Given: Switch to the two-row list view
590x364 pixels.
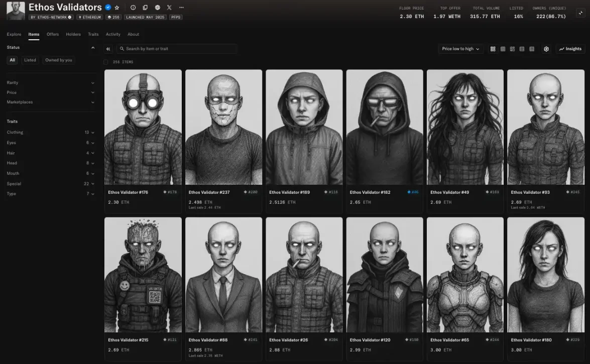Looking at the screenshot, I should point(522,49).
